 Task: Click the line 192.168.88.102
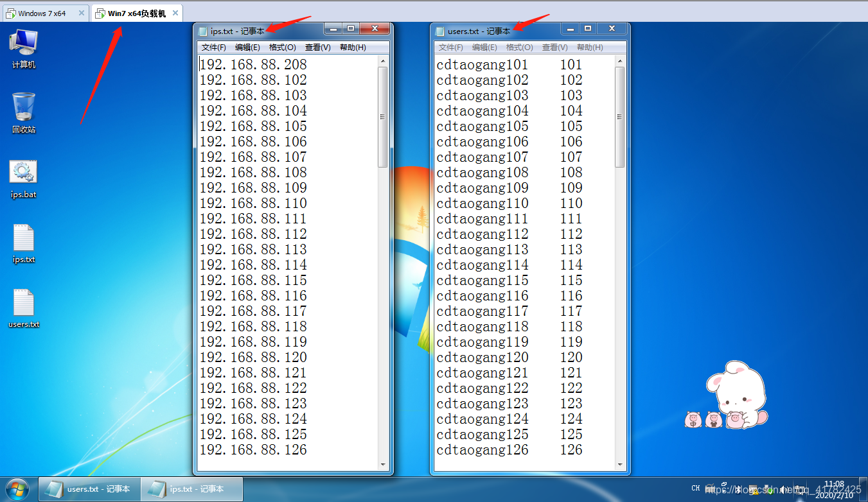[x=253, y=80]
